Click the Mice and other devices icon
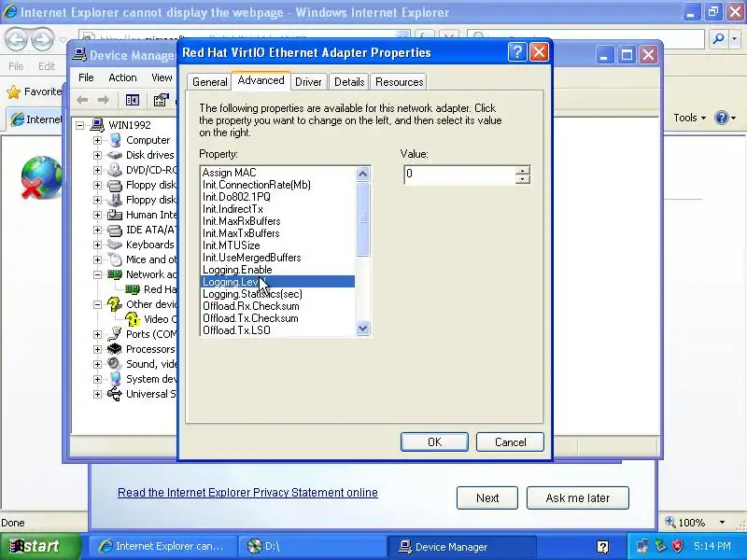Image resolution: width=747 pixels, height=560 pixels. click(x=114, y=259)
